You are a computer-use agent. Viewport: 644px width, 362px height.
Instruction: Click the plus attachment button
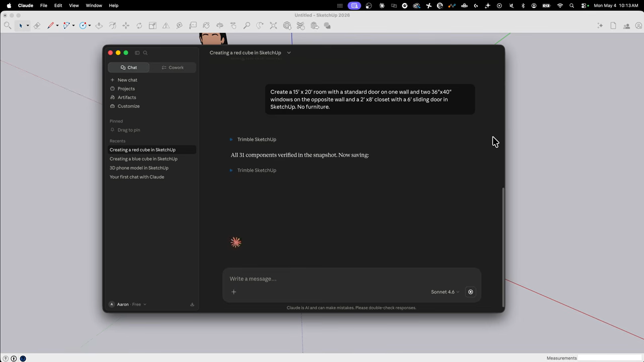pos(234,292)
